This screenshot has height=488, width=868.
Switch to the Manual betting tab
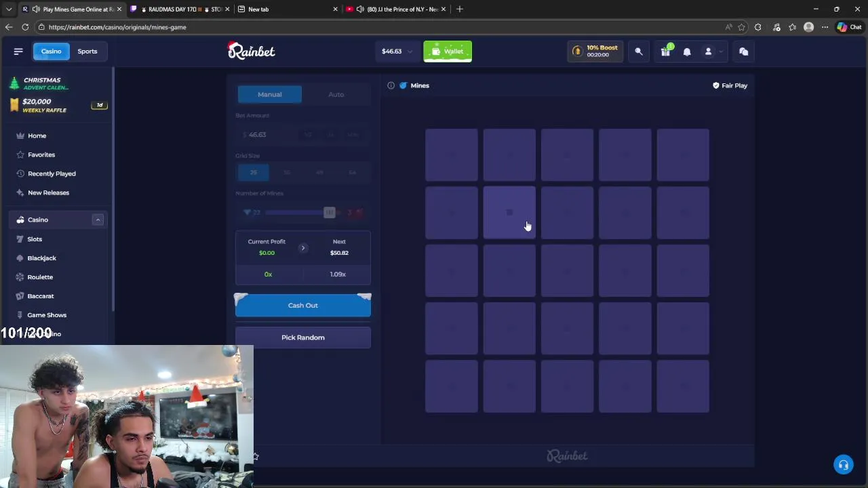(269, 94)
